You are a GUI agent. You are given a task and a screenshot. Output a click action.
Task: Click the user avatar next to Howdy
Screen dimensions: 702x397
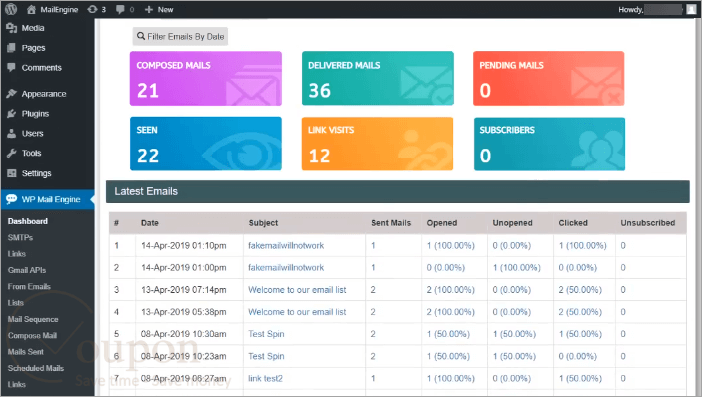[691, 9]
